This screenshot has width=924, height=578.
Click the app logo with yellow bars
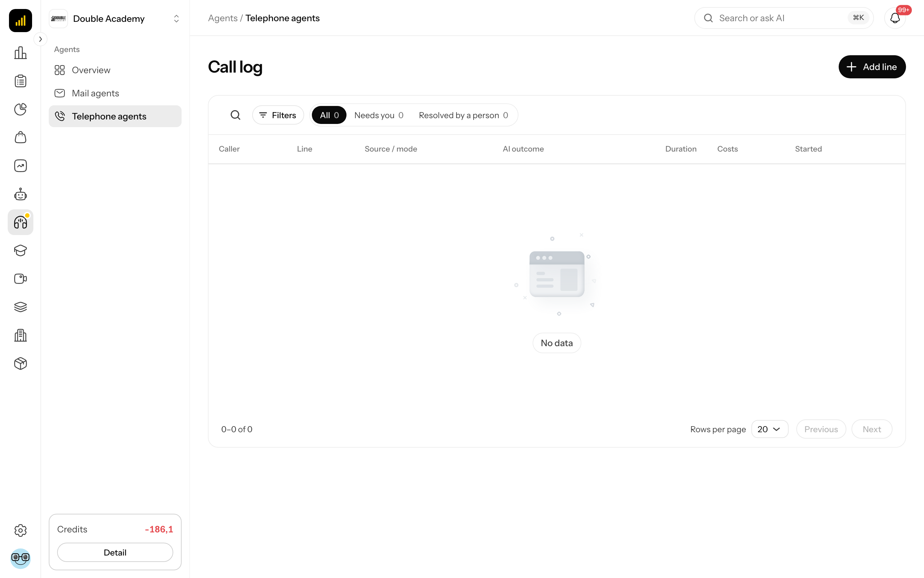[x=20, y=20]
